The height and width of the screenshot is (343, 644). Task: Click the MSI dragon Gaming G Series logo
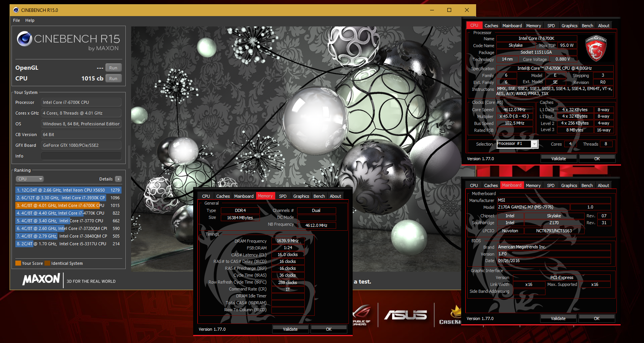596,49
